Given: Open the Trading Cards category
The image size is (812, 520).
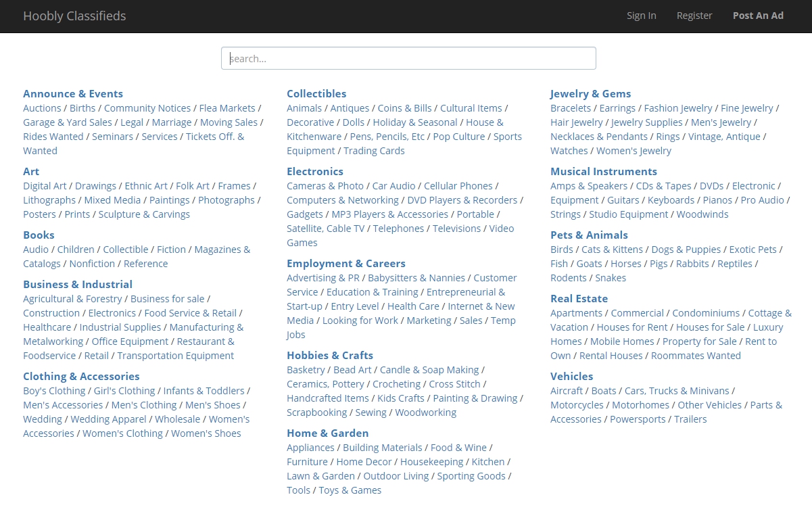Looking at the screenshot, I should [x=374, y=151].
